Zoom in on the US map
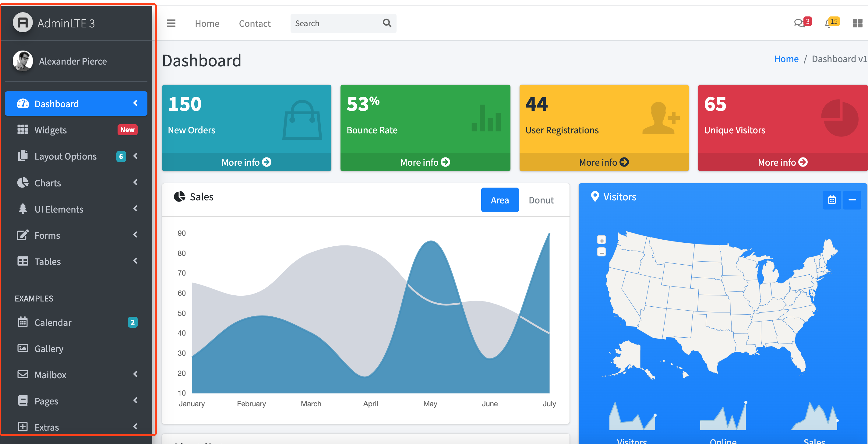This screenshot has width=868, height=444. (602, 240)
